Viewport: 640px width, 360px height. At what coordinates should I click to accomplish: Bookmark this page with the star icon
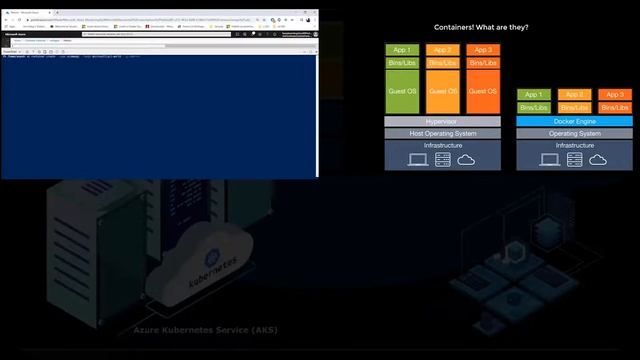click(264, 20)
